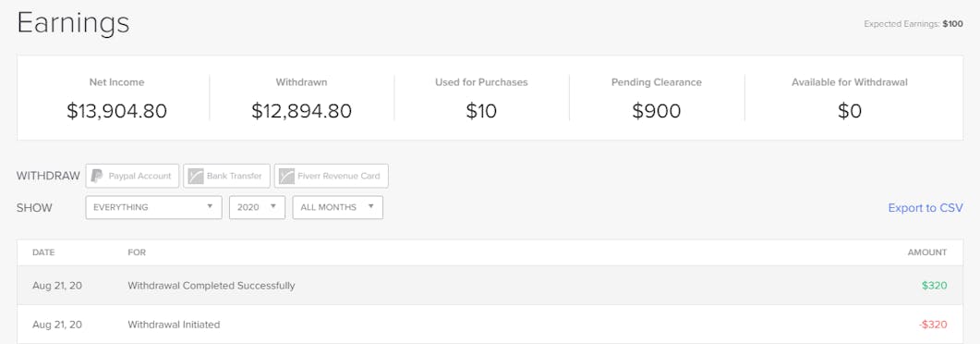Screen dimensions: 980x344
Task: Click the arrow on EVERYTHING dropdown
Action: click(210, 207)
